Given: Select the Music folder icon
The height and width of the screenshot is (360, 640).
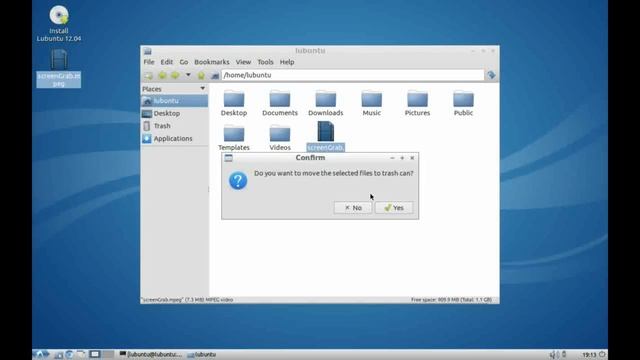Looking at the screenshot, I should (x=371, y=99).
